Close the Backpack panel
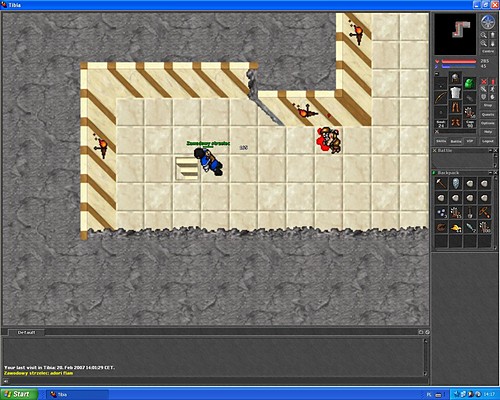This screenshot has width=500, height=400. (495, 173)
